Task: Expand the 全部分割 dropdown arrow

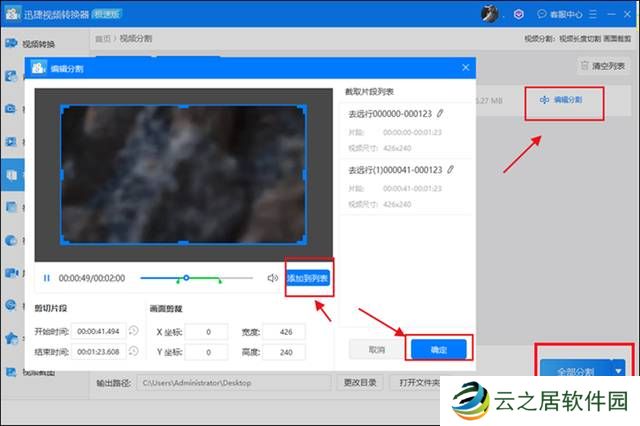Action: [618, 370]
